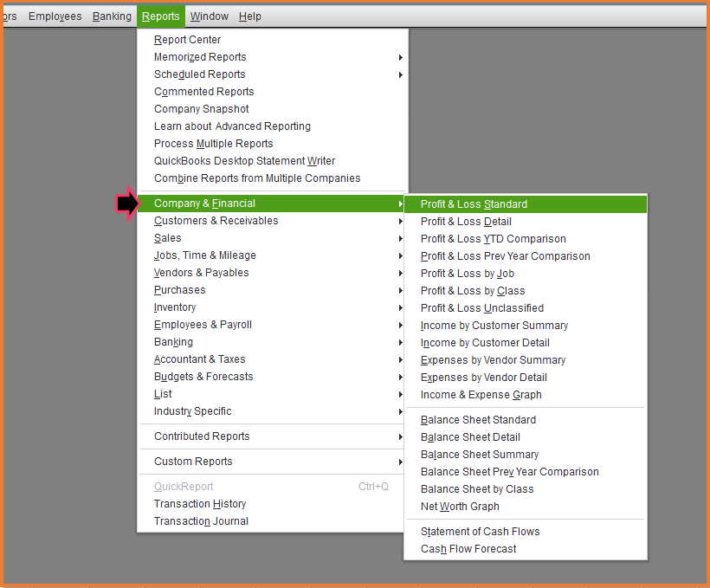Open Income by Customer Summary
Image resolution: width=710 pixels, height=588 pixels.
[526, 326]
